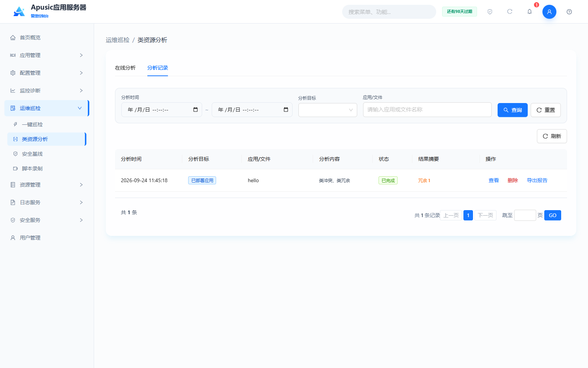588x368 pixels.
Task: Focus the jump-to page input
Action: (525, 215)
